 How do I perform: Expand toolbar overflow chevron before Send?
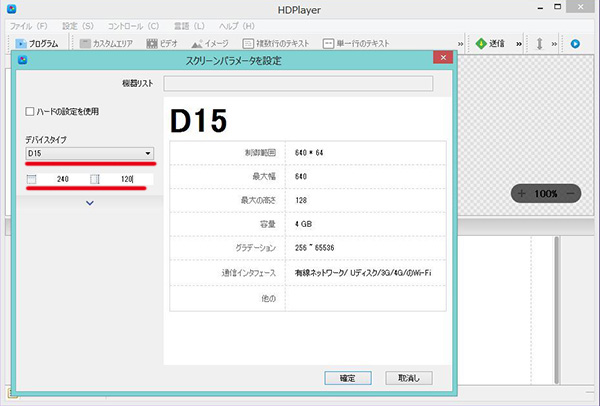(x=460, y=44)
